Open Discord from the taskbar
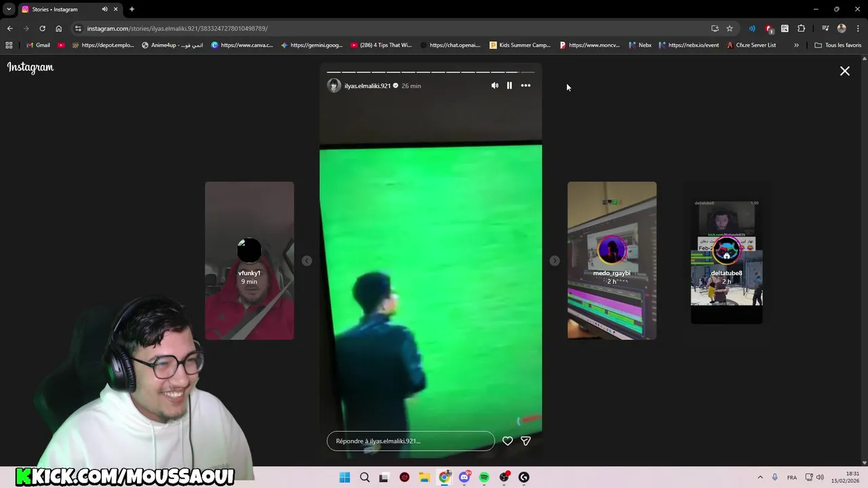 [x=465, y=477]
